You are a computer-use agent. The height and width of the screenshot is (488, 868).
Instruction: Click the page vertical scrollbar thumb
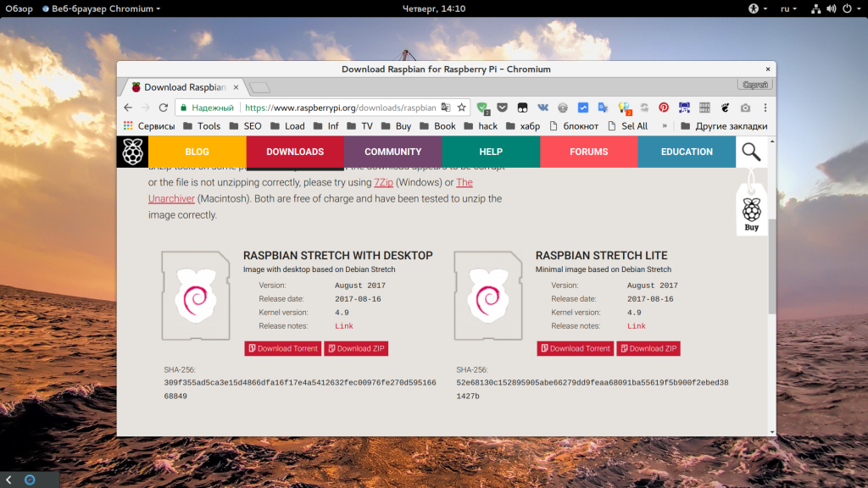point(771,266)
